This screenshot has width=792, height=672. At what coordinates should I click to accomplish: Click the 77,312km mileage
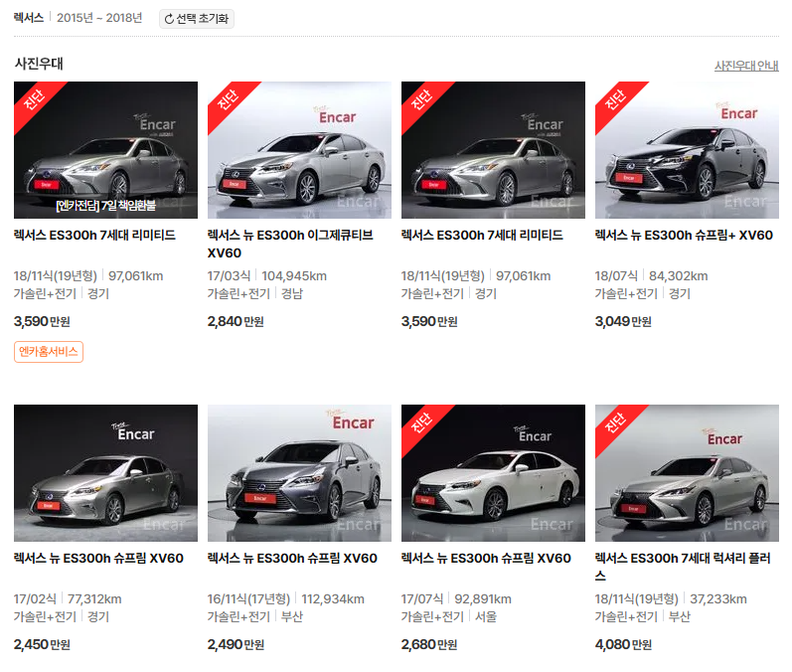tap(94, 599)
